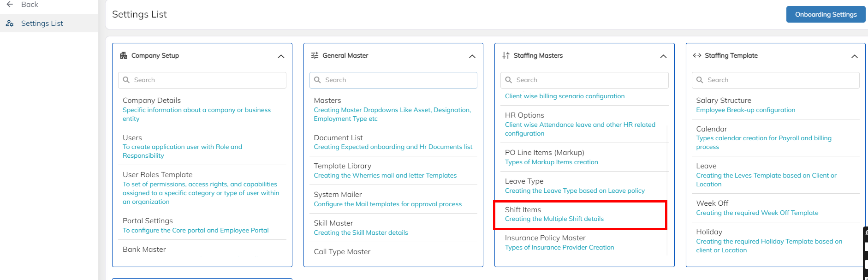The image size is (868, 280).
Task: Click the Staffing Template code icon
Action: pos(697,55)
